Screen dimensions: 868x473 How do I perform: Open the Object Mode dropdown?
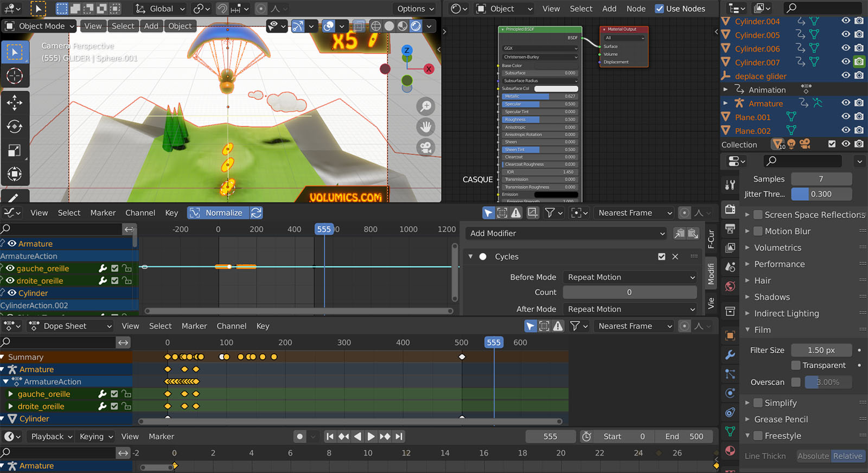click(41, 26)
